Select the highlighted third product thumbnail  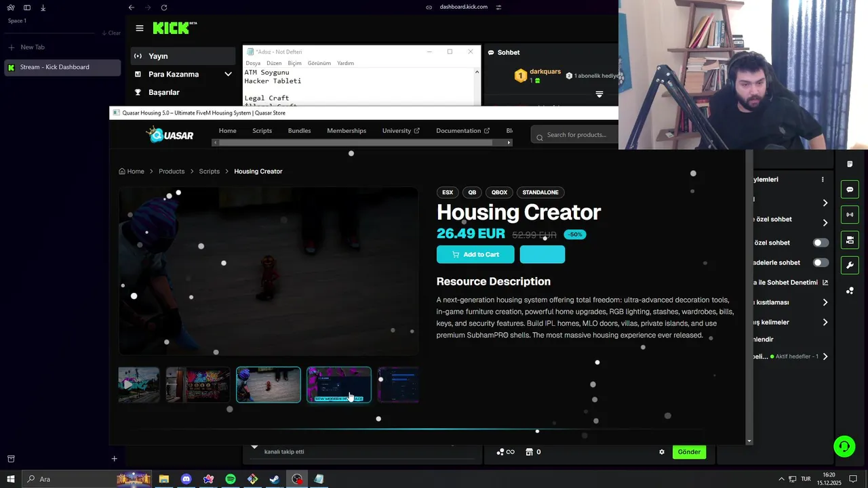(x=269, y=385)
